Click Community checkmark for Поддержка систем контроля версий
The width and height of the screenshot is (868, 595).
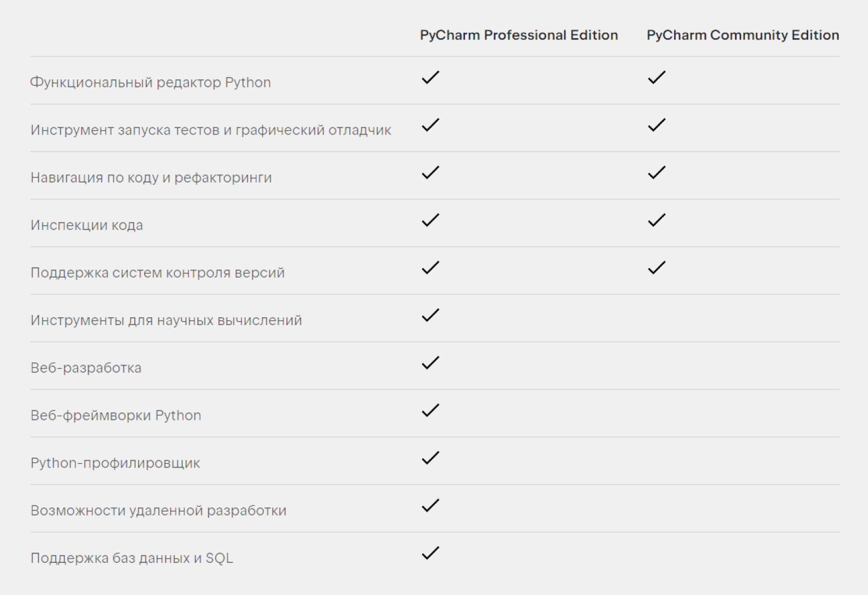(657, 268)
